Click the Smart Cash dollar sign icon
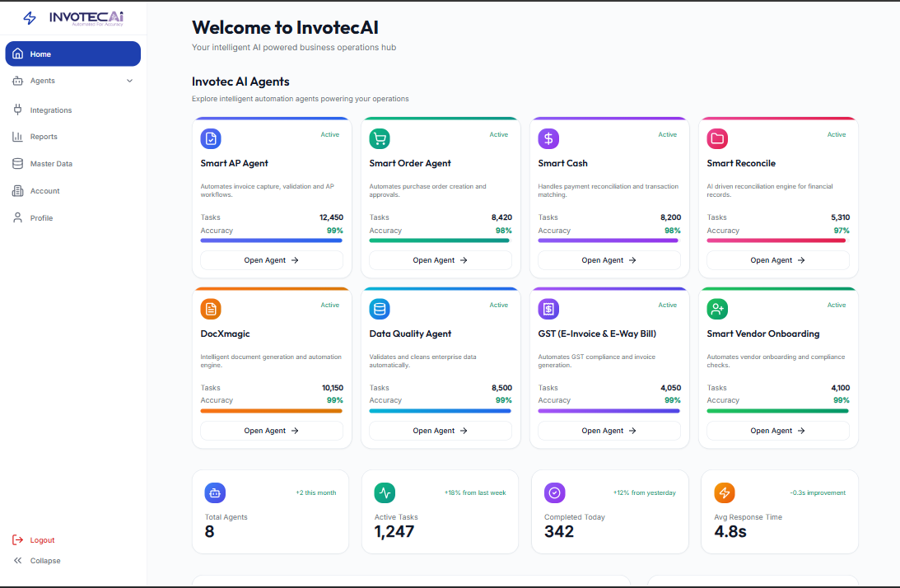900x588 pixels. click(548, 138)
